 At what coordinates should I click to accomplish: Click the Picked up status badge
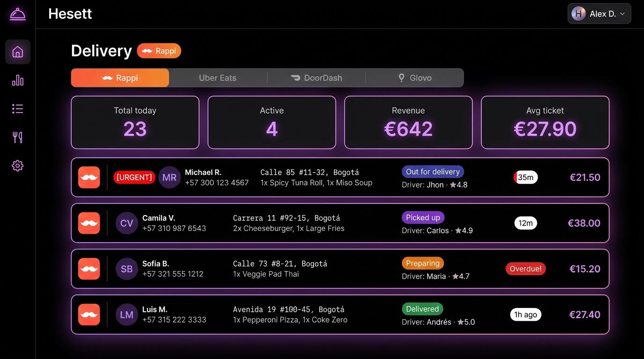(423, 218)
